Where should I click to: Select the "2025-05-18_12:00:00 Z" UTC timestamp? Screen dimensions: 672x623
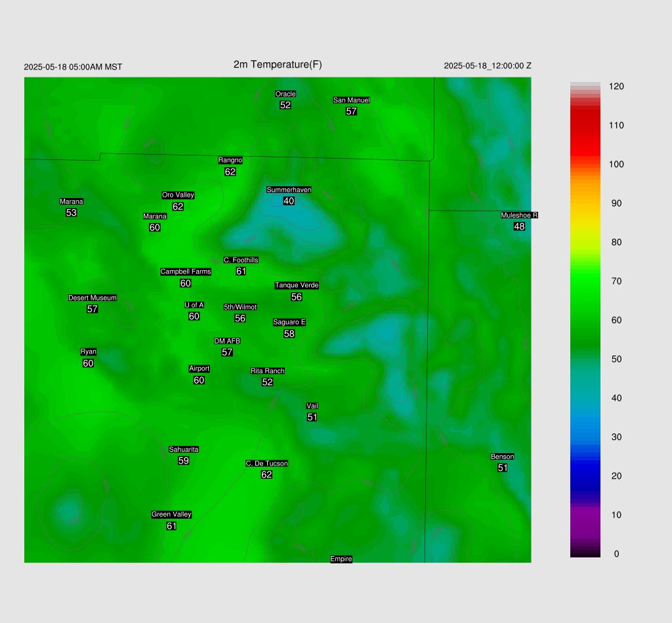click(x=488, y=66)
